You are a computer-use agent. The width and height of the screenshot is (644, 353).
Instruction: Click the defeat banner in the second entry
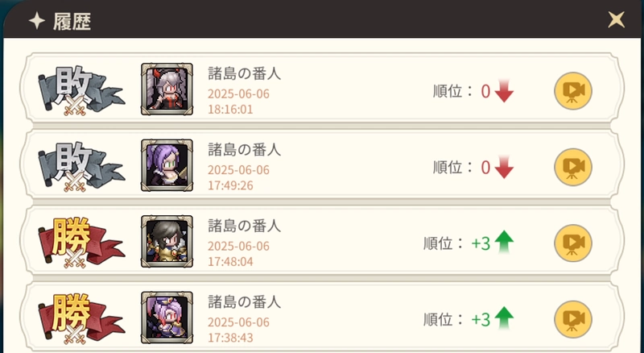tap(81, 168)
